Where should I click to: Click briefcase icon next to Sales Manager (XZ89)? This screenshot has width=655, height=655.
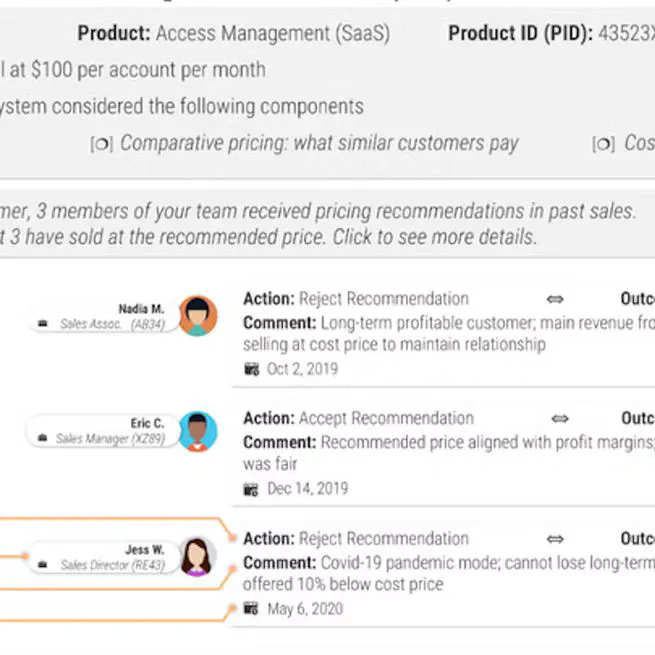[x=43, y=439]
